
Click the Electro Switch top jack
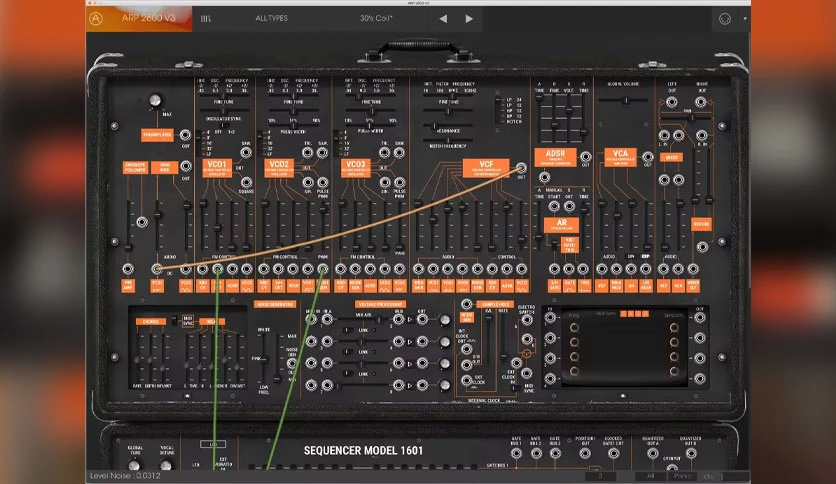click(x=527, y=320)
